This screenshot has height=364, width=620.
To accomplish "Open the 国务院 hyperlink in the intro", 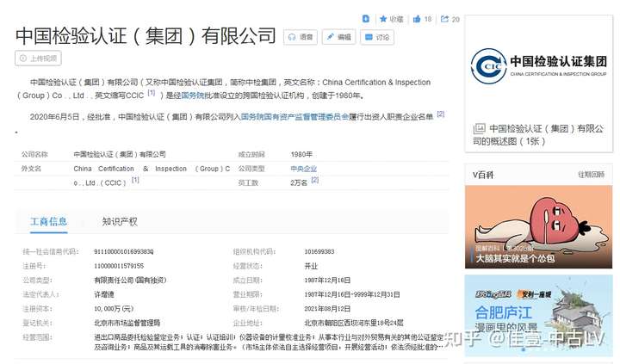I will (193, 96).
